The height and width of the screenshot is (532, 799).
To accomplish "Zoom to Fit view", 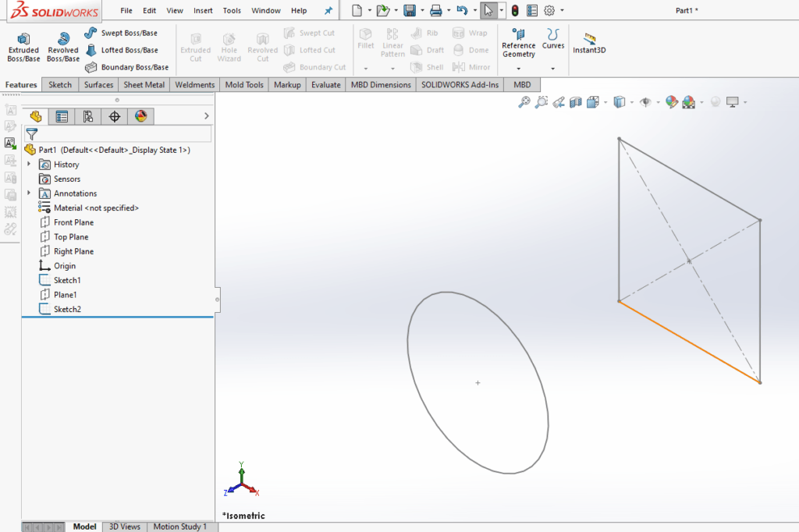I will 524,102.
